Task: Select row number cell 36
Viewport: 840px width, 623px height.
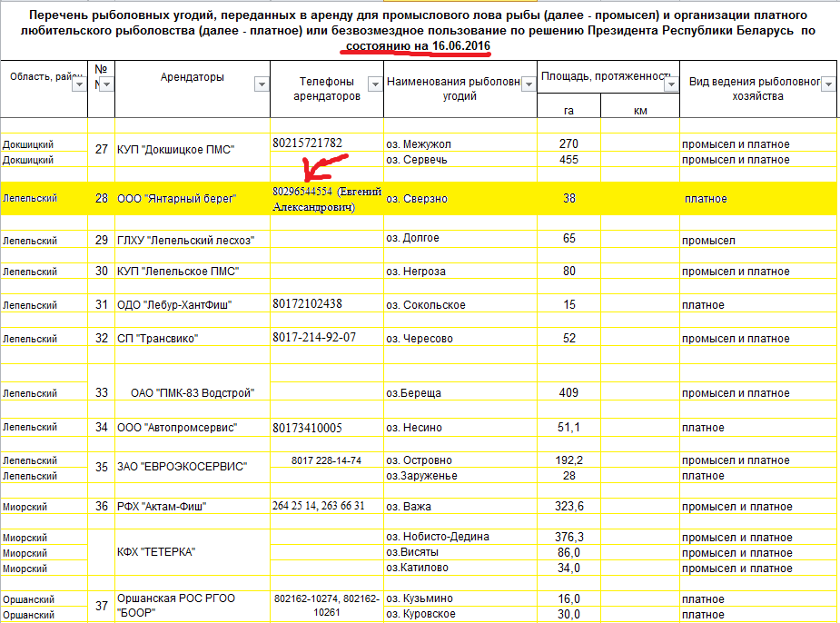Action: (102, 506)
